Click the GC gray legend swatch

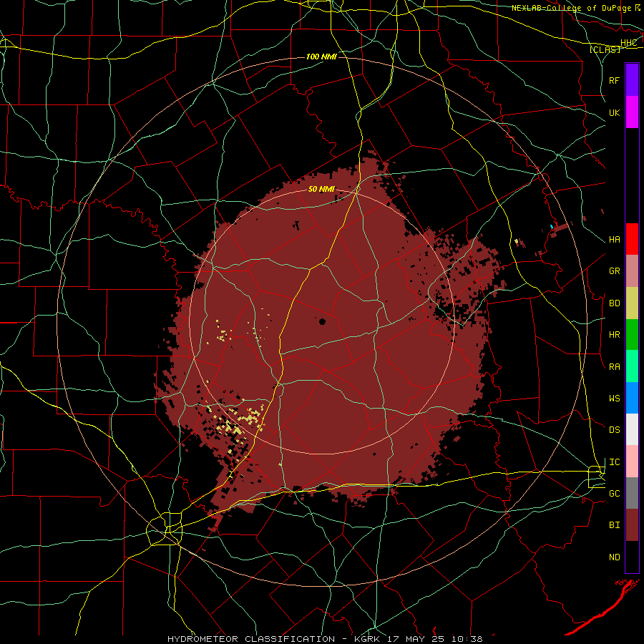pyautogui.click(x=632, y=493)
